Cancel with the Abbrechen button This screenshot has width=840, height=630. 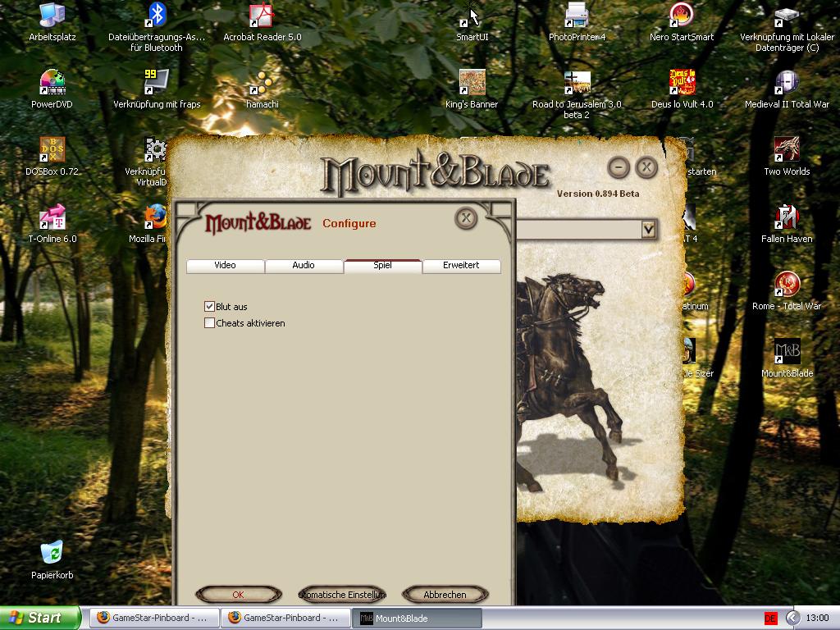point(445,595)
